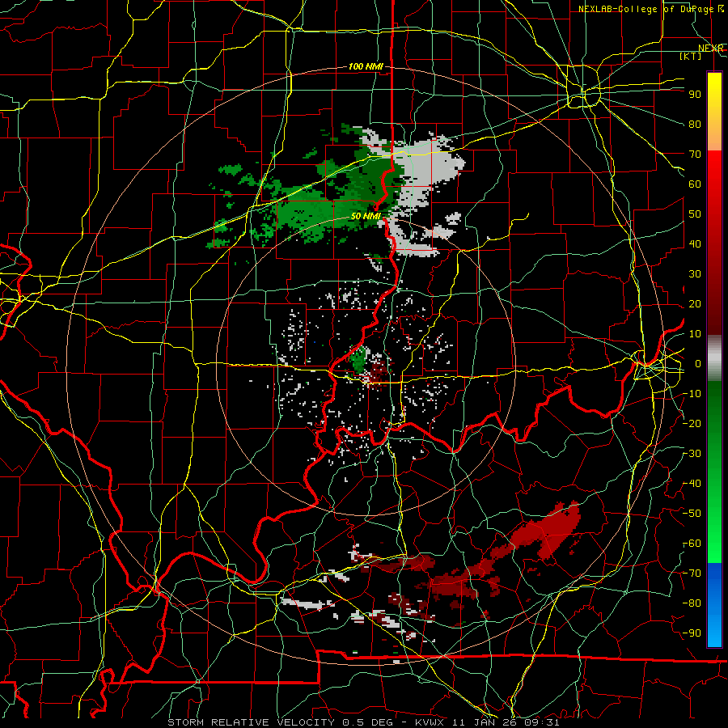
Task: Click the -50 value on the velocity scale
Action: tap(692, 514)
